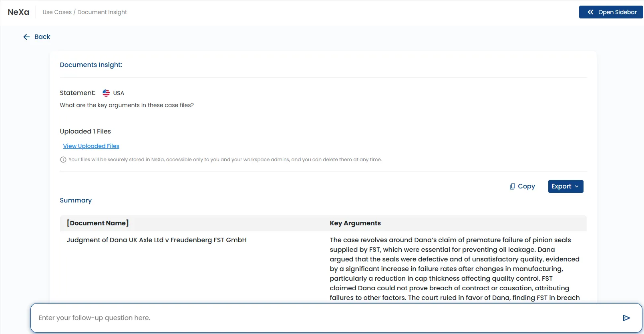Viewport: 644px width, 334px height.
Task: Click the back arrow icon
Action: (26, 37)
